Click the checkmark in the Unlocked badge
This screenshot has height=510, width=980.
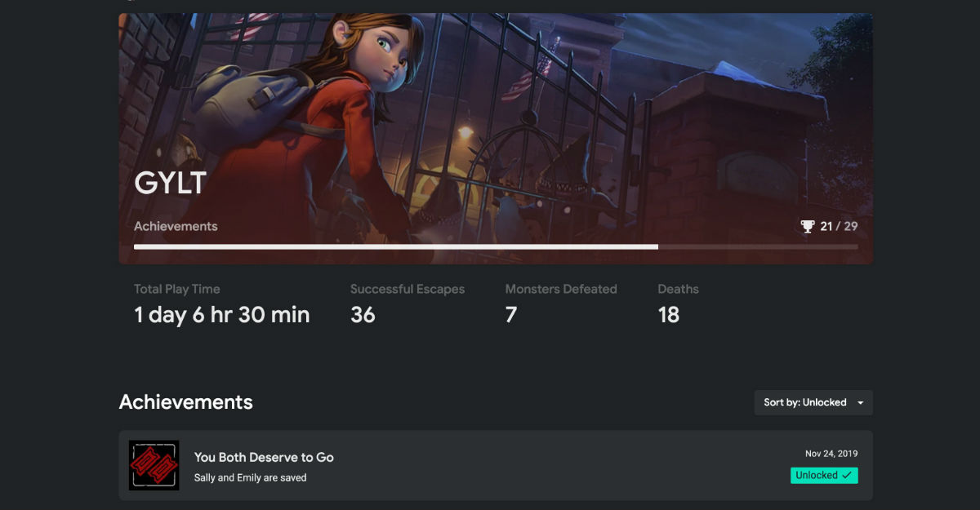(x=847, y=475)
